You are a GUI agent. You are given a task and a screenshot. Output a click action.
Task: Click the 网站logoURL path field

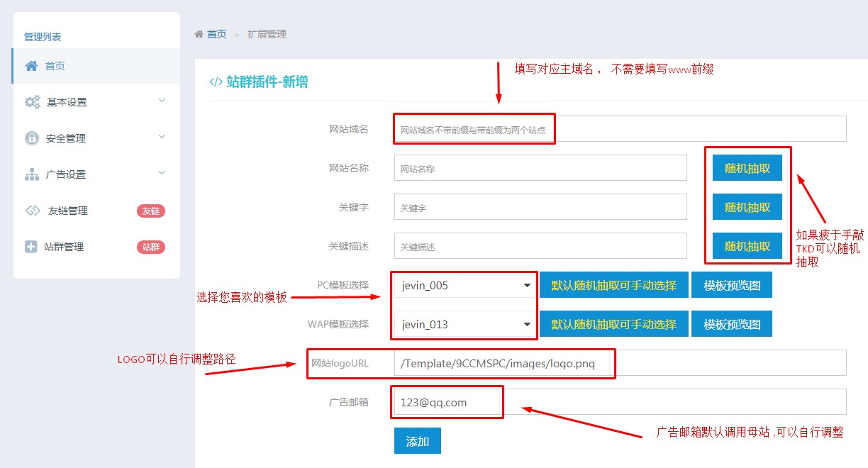click(621, 363)
